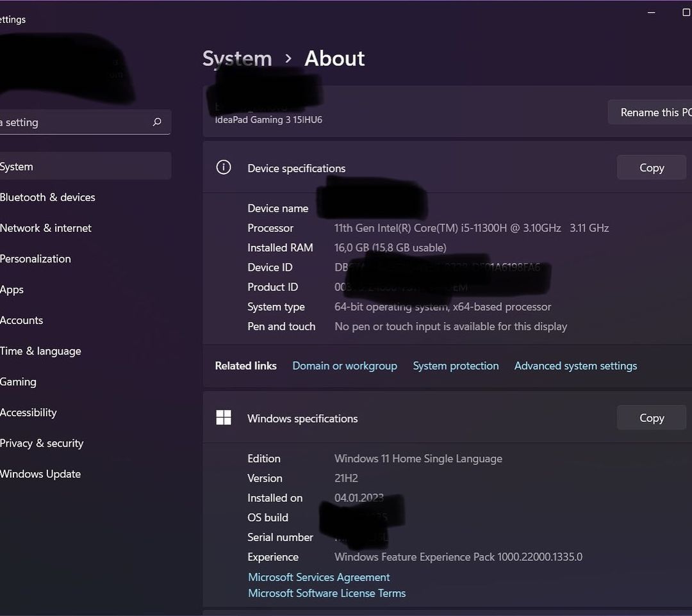Click the Version value 21H2
The width and height of the screenshot is (692, 616).
coord(346,478)
